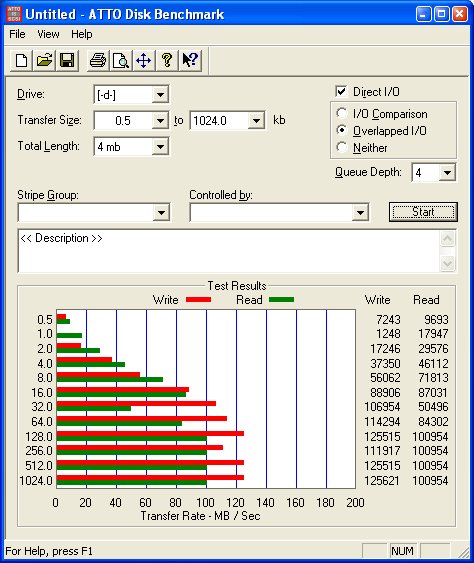Open Print Preview magnifier icon

pyautogui.click(x=121, y=60)
